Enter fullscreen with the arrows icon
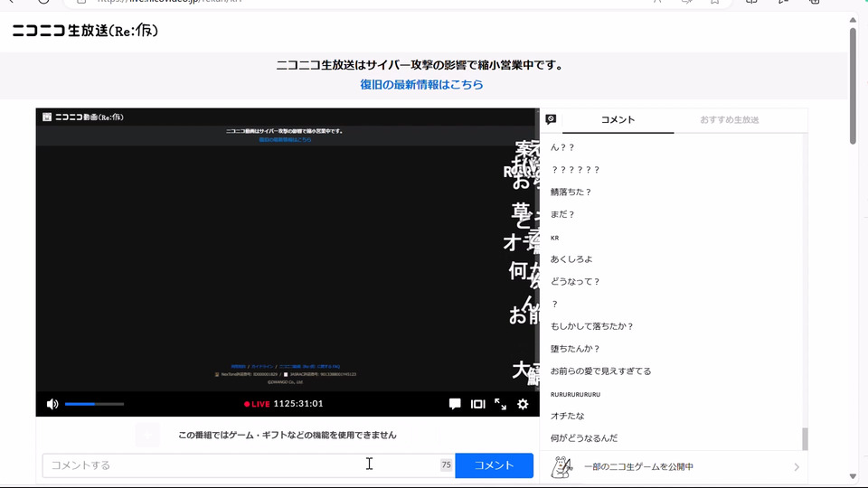 [x=500, y=404]
